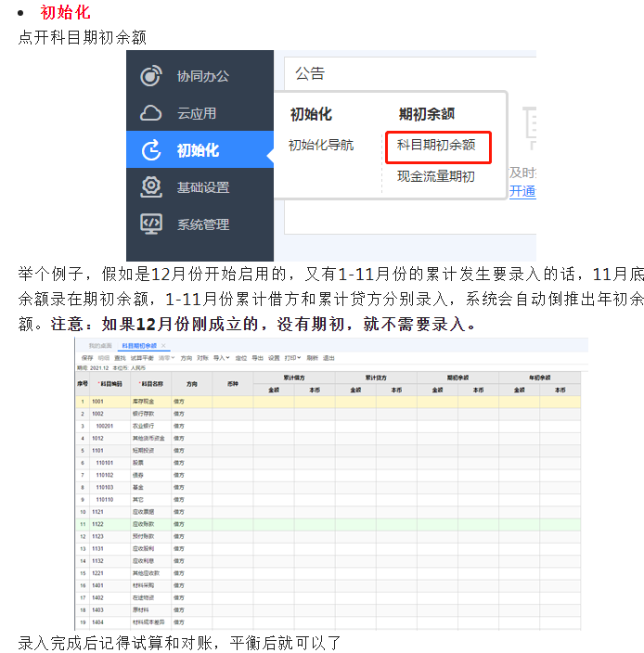Viewport: 644px width, 653px height.
Task: Select account code cell 100201
Action: click(110, 426)
